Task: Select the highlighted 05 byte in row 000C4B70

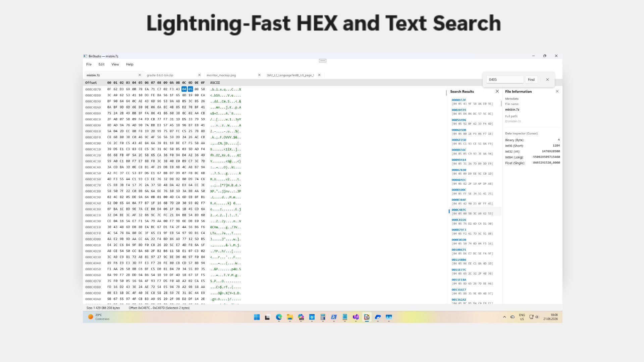Action: click(190, 89)
